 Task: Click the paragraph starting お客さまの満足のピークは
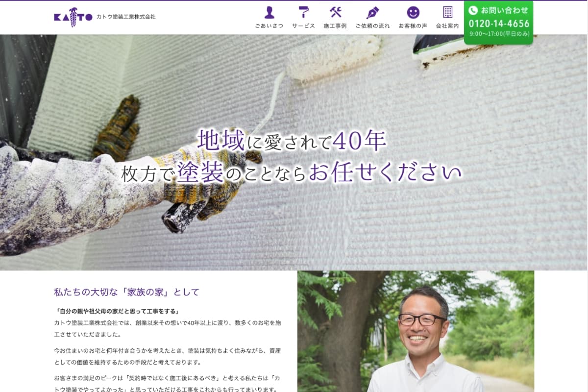point(168,383)
